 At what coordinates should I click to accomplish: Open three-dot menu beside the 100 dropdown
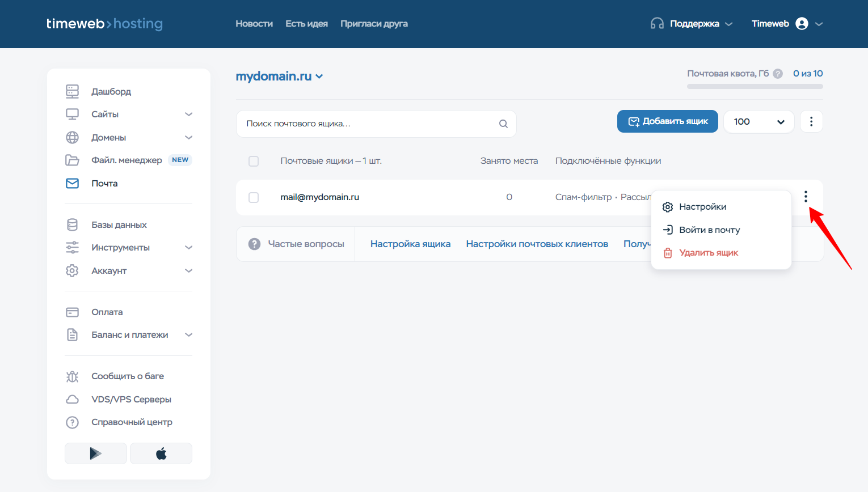811,121
